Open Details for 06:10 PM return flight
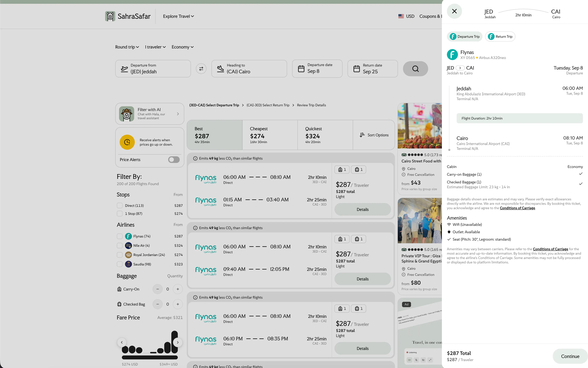 (362, 348)
